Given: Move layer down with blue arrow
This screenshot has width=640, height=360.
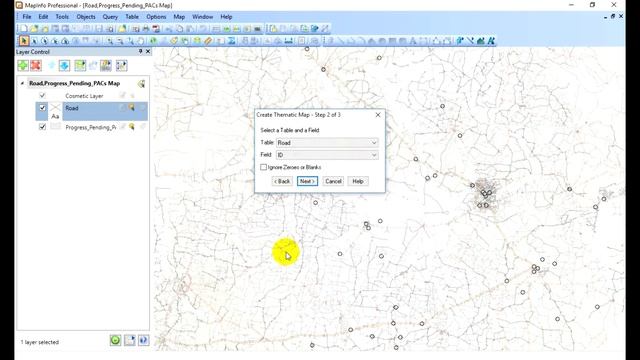Looking at the screenshot, I should tap(64, 65).
